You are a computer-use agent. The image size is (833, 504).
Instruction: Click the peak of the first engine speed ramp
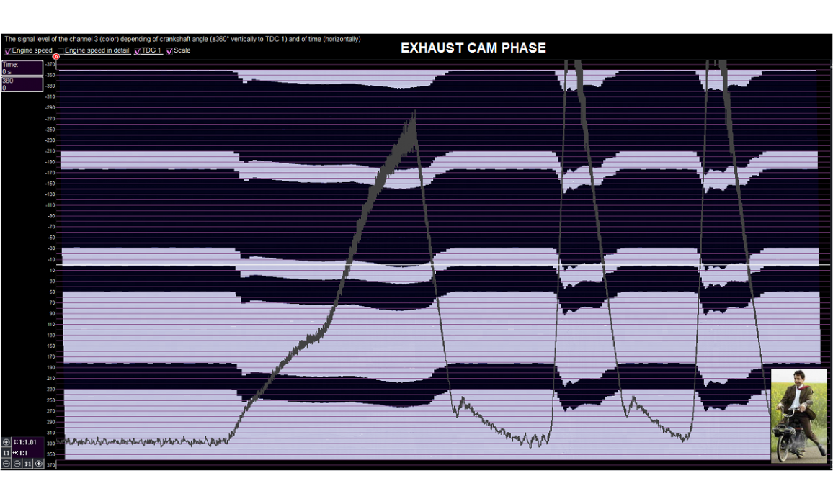click(414, 114)
